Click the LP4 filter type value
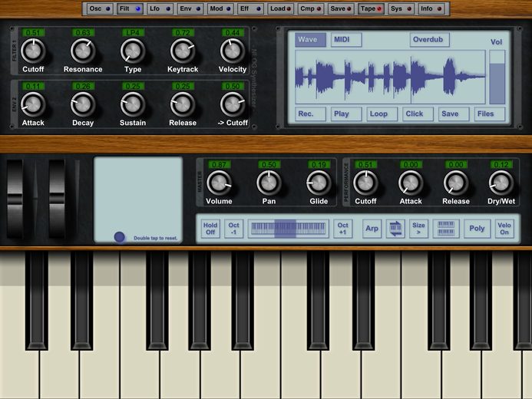This screenshot has height=399, width=532. 133,33
